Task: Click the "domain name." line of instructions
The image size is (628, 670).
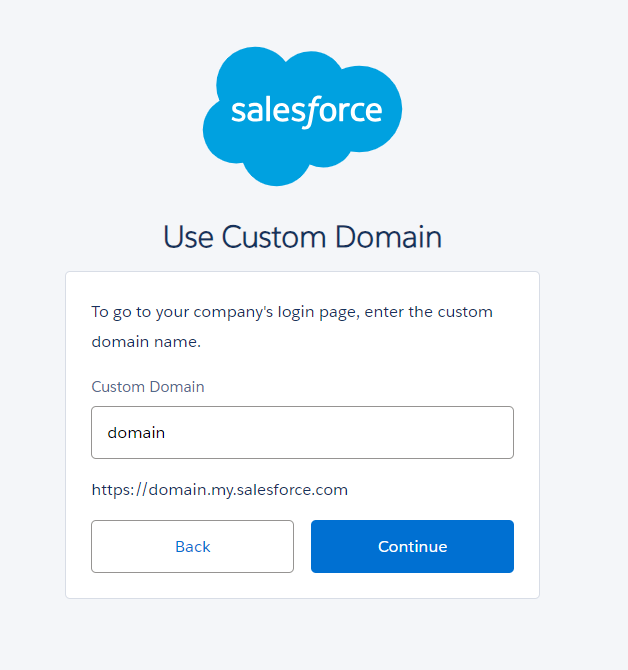Action: click(146, 342)
